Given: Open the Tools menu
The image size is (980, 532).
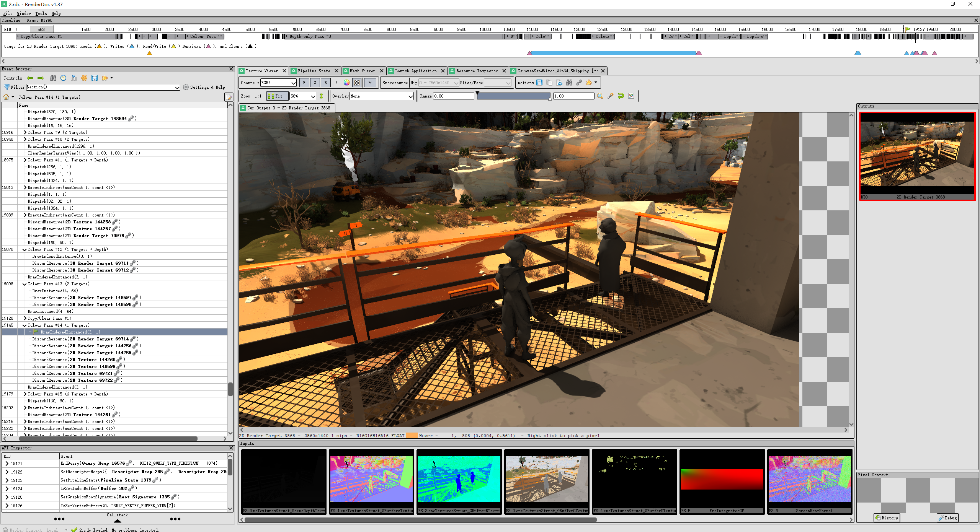Looking at the screenshot, I should 41,13.
